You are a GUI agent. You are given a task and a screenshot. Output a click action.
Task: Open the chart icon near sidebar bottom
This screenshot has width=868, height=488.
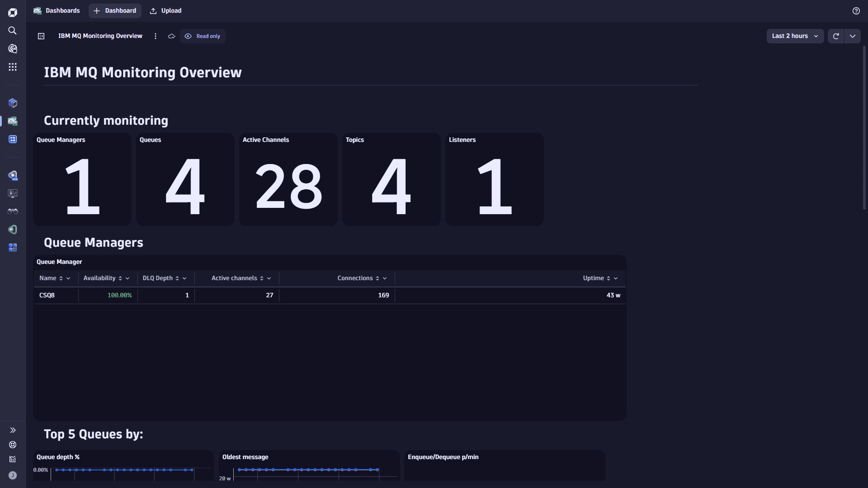tap(13, 459)
